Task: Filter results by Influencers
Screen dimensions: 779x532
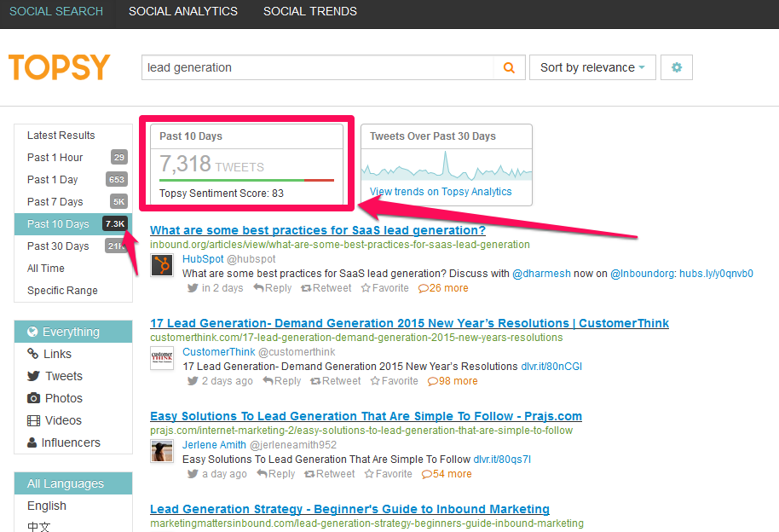Action: [73, 442]
